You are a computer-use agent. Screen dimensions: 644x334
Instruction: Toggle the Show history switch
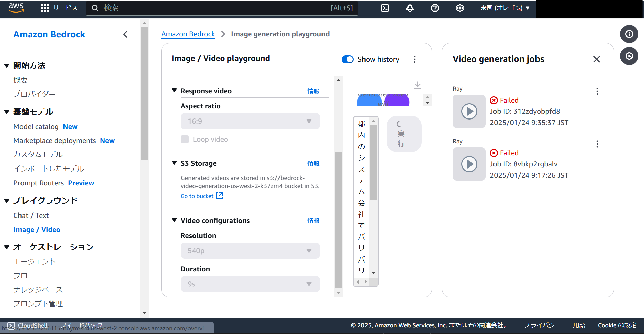(x=348, y=59)
